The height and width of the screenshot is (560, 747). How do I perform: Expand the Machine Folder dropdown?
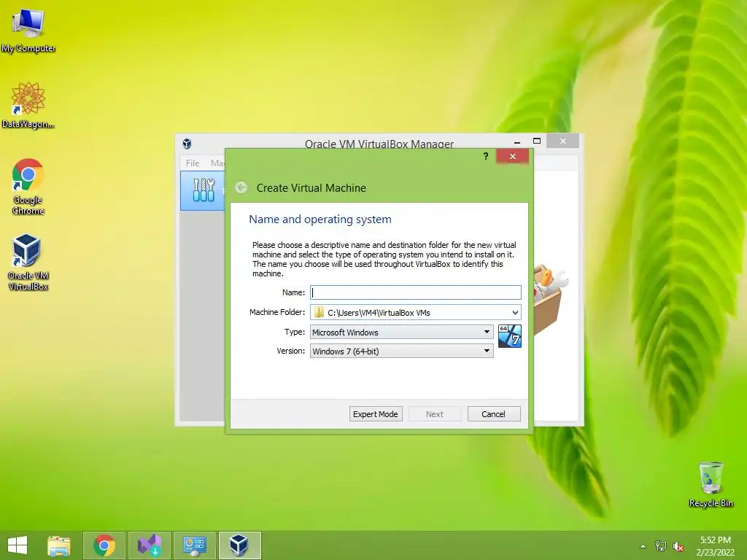click(x=515, y=313)
